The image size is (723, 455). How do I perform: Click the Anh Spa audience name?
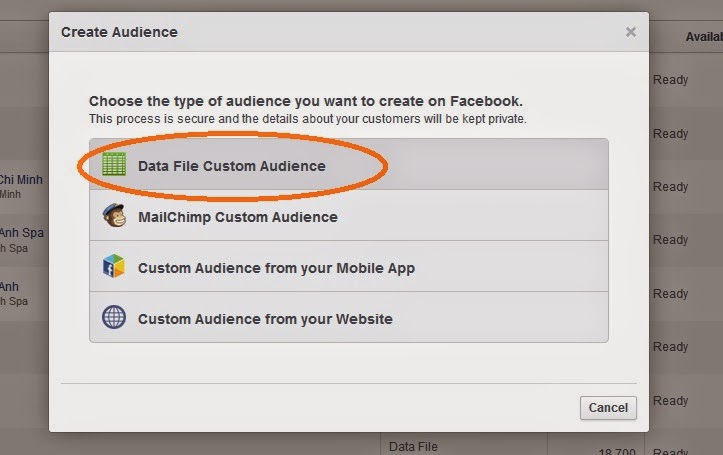(22, 233)
